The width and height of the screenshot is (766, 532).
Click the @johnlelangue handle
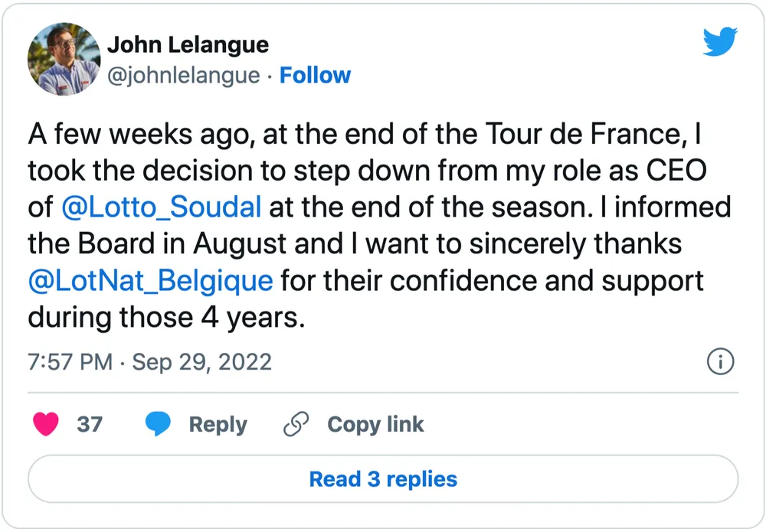point(183,75)
